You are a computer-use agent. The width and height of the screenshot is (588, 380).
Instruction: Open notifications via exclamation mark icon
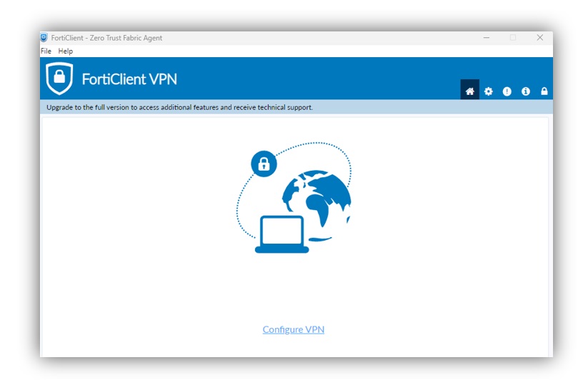point(507,91)
